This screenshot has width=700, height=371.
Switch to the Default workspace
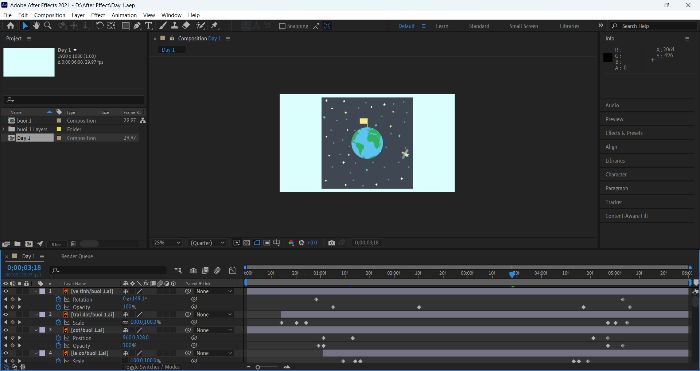[406, 26]
